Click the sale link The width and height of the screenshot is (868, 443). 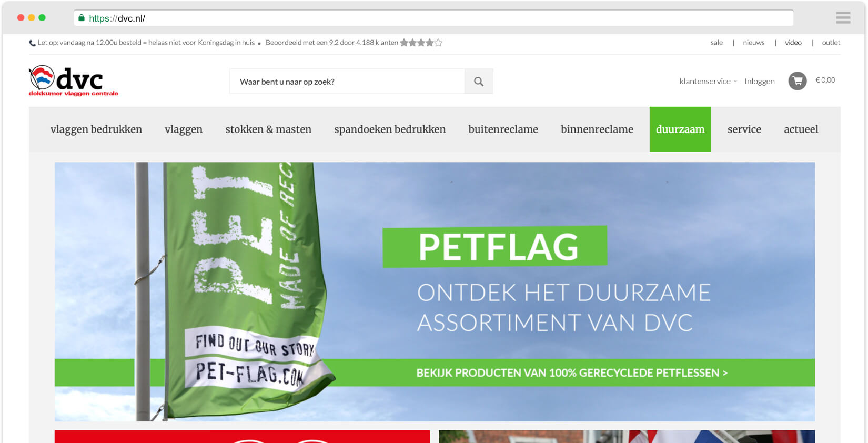click(716, 43)
